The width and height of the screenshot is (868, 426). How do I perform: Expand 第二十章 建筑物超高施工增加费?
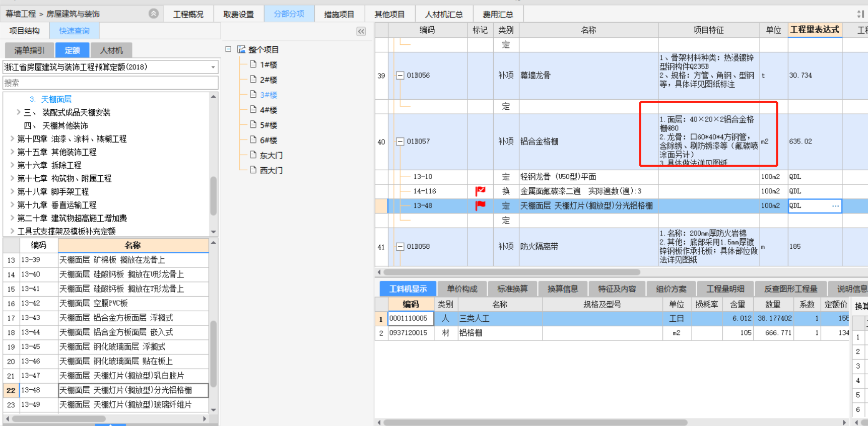(x=12, y=218)
